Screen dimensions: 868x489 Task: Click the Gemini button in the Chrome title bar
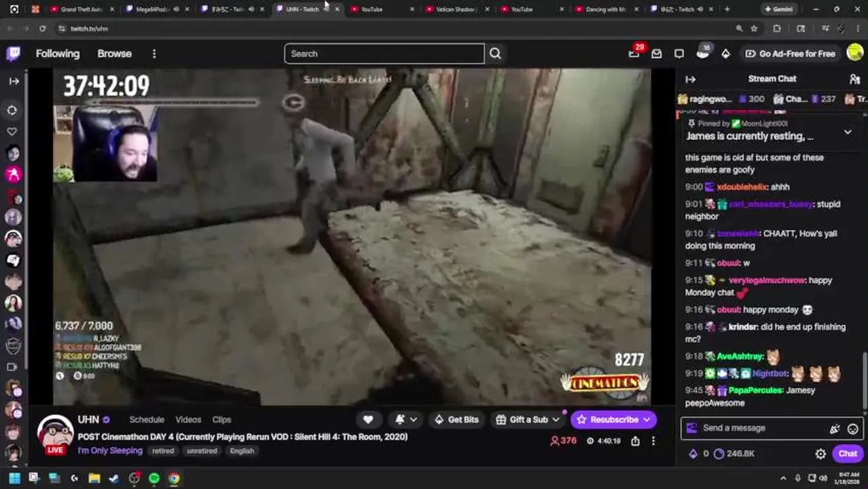(778, 10)
